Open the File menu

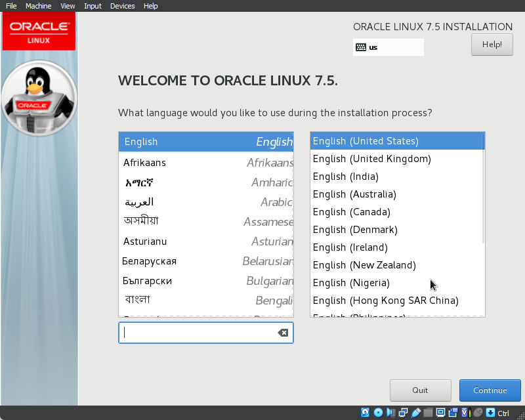(x=11, y=6)
